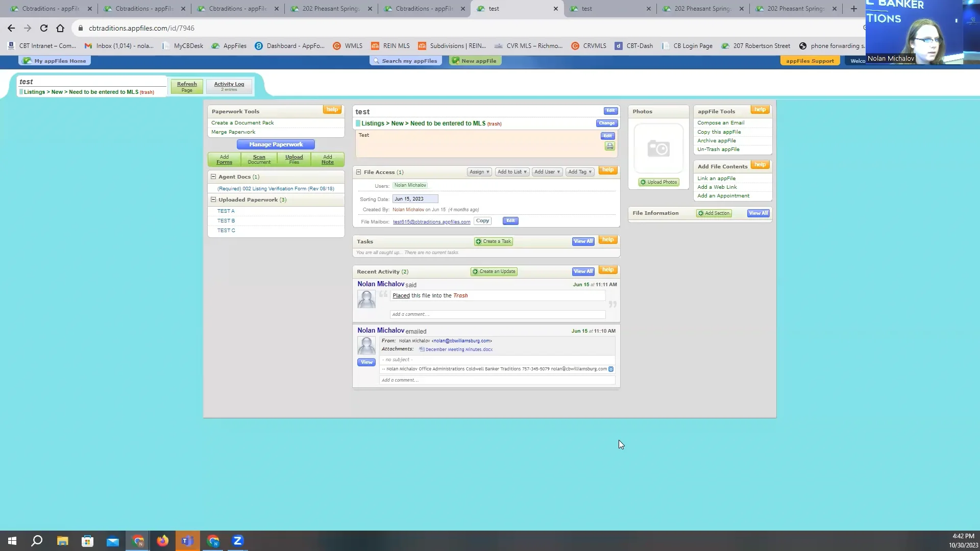Viewport: 980px width, 551px height.
Task: Click Create a Task in Tasks panel
Action: tap(493, 241)
